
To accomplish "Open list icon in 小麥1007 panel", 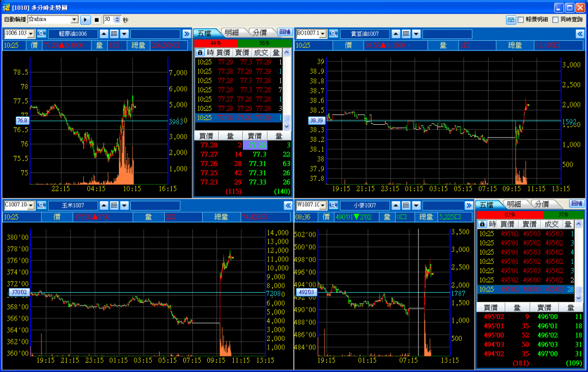I will click(x=406, y=205).
